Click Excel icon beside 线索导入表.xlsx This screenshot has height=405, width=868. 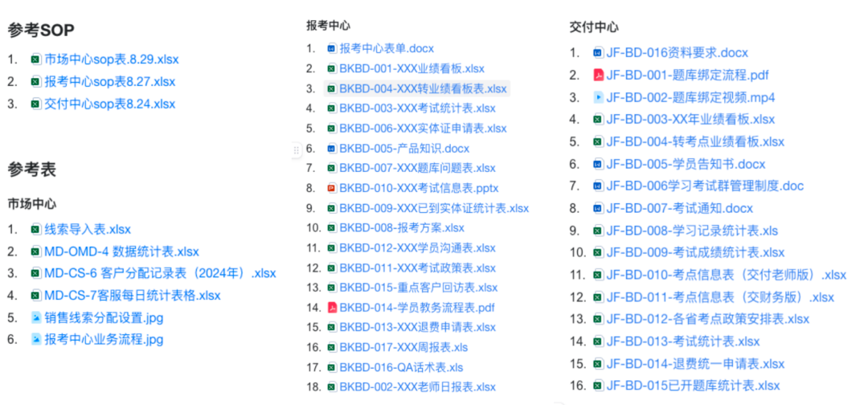pyautogui.click(x=36, y=229)
